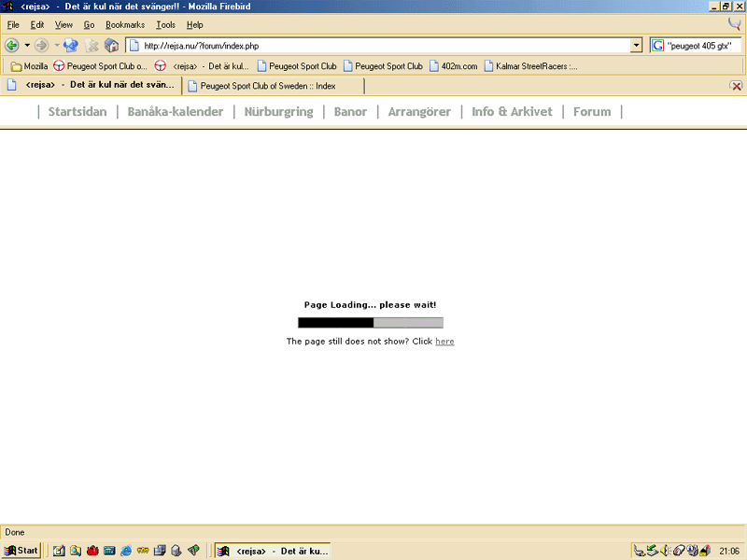Launch Mozilla Firebird red flame quick launch
Viewport: 747px width, 560px height.
92,551
